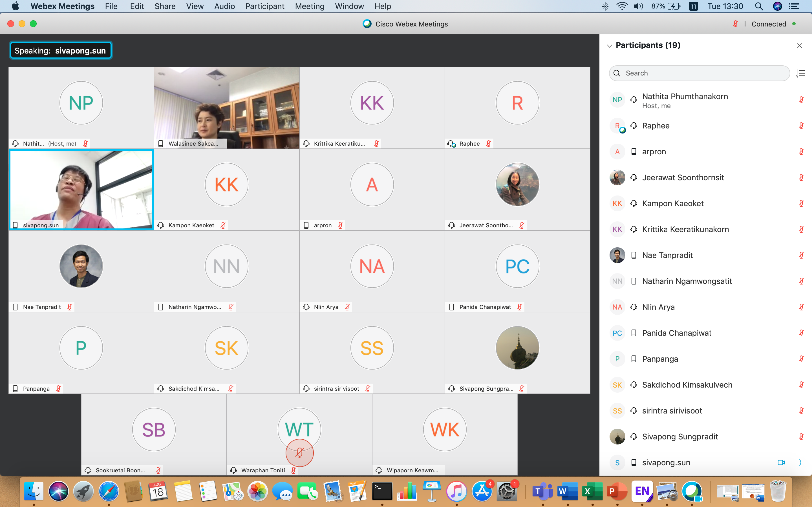
Task: Click the Search participants field
Action: [x=700, y=73]
